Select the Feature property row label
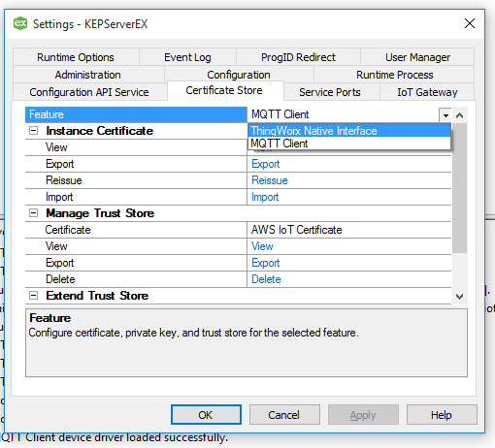 pos(136,114)
